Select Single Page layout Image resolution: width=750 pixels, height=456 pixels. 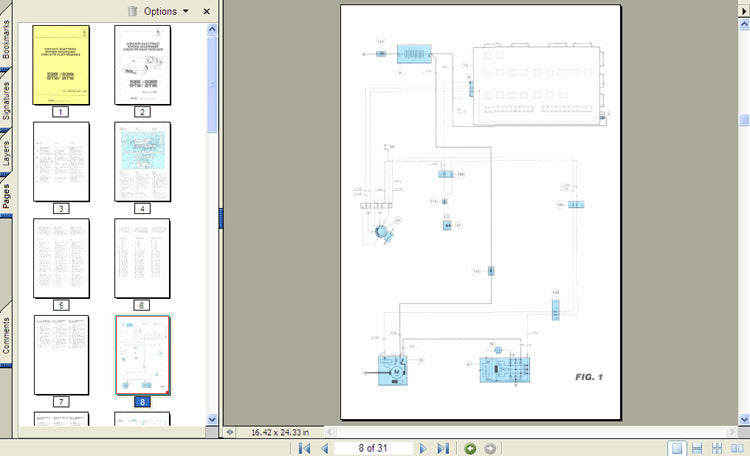pyautogui.click(x=677, y=448)
